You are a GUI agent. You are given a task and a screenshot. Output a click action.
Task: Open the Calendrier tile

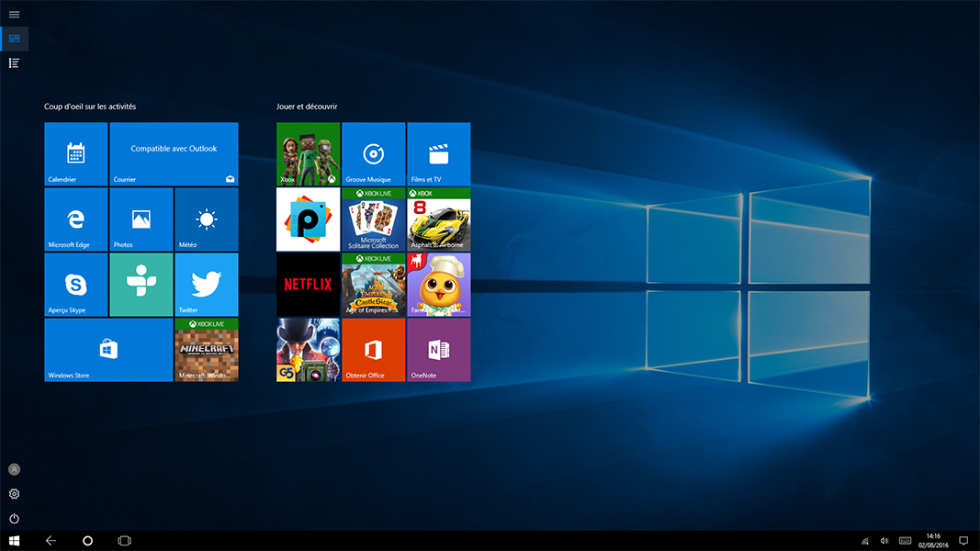(75, 153)
